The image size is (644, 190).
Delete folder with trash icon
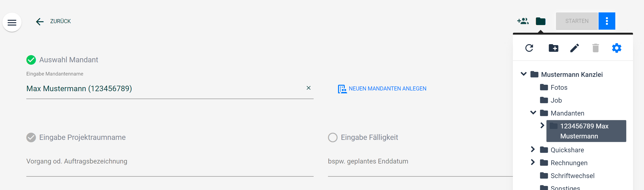click(595, 48)
